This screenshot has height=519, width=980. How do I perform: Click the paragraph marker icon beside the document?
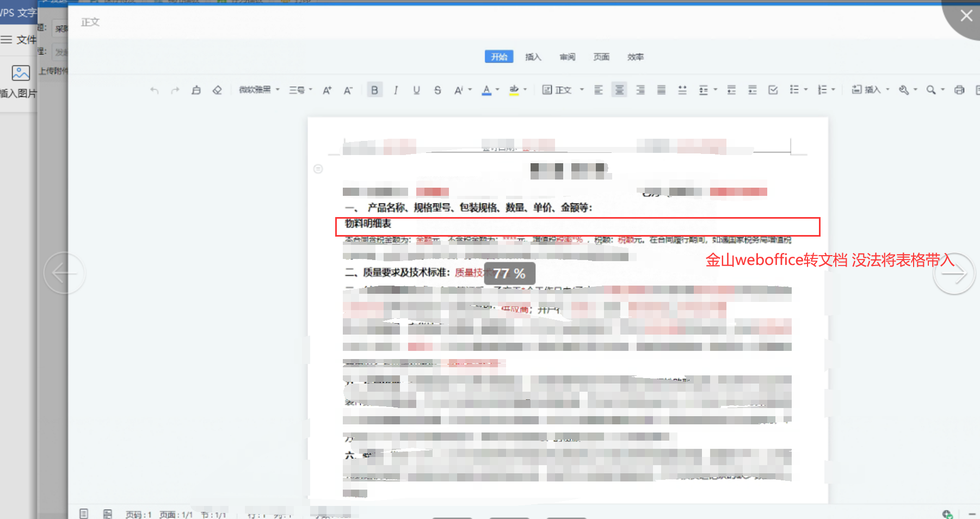[318, 169]
